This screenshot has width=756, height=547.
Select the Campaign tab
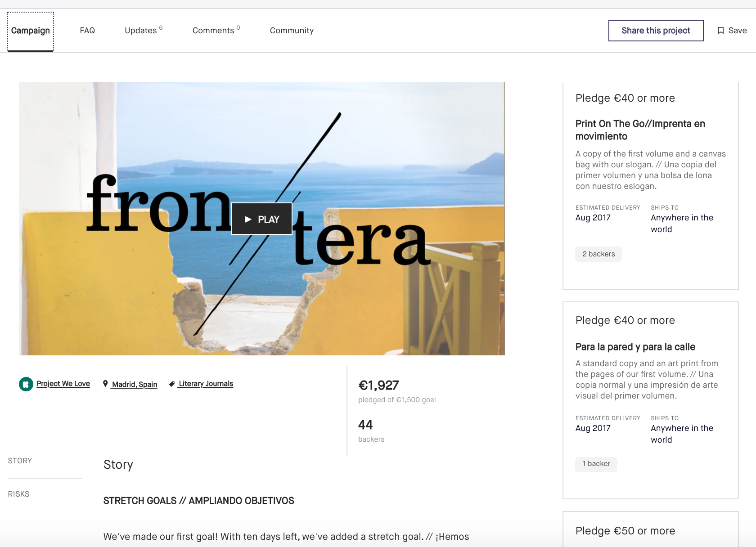click(x=31, y=31)
